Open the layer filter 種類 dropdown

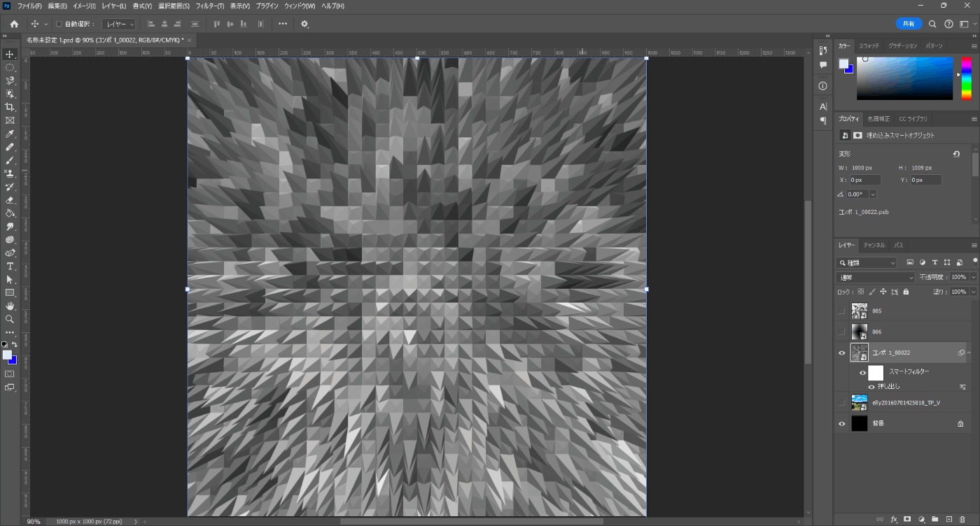pyautogui.click(x=867, y=263)
